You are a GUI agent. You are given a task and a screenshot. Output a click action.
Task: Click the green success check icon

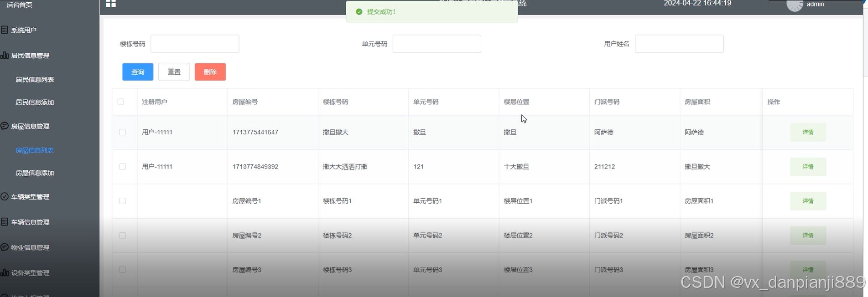359,12
